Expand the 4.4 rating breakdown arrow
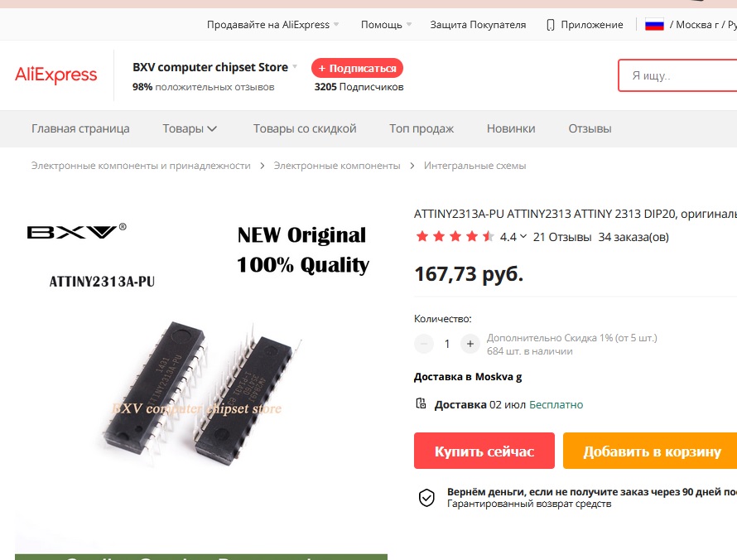This screenshot has height=560, width=737. coord(523,236)
